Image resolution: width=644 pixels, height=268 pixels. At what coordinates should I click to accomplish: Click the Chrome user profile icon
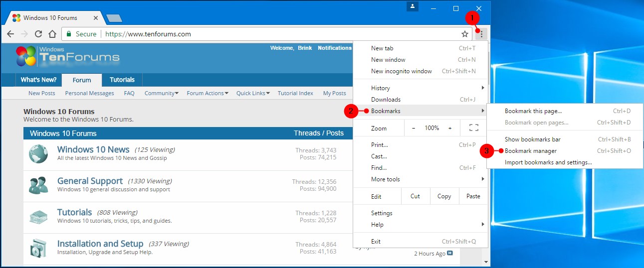(x=412, y=6)
